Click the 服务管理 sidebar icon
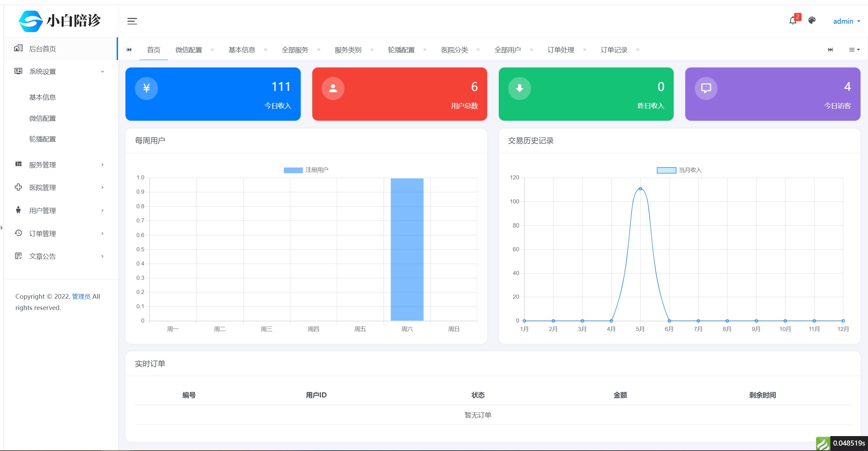Screen dimensions: 868x451 pos(18,164)
